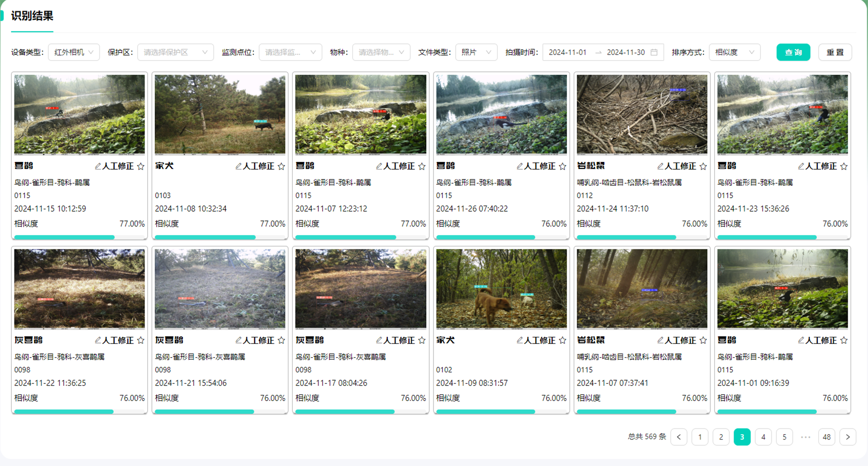This screenshot has height=466, width=868.
Task: Jump to page 4 in pagination
Action: pos(763,437)
